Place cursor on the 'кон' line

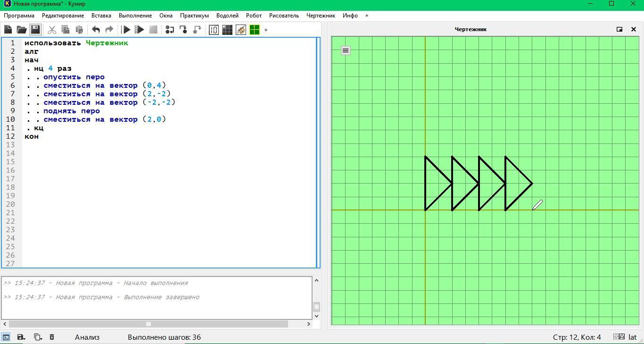point(32,136)
